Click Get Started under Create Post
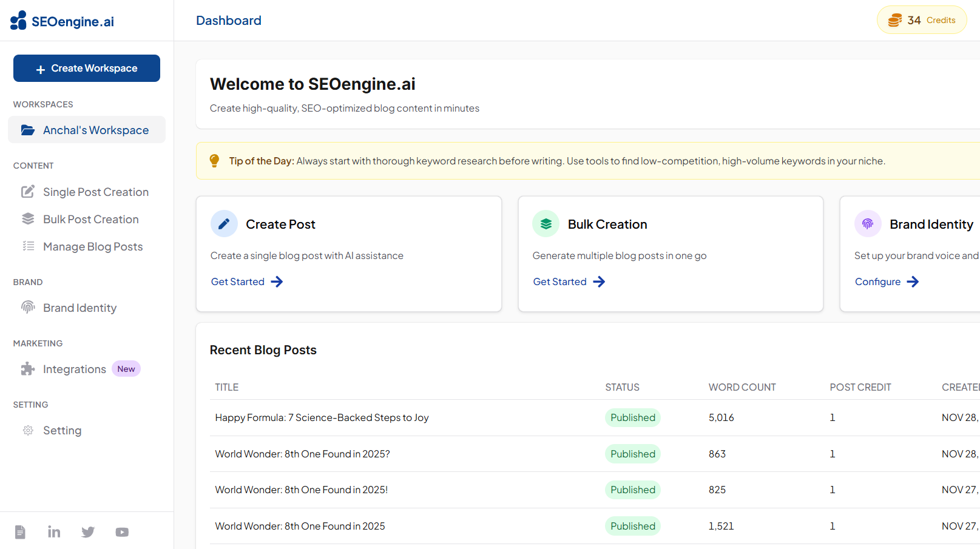This screenshot has width=980, height=549. [238, 281]
